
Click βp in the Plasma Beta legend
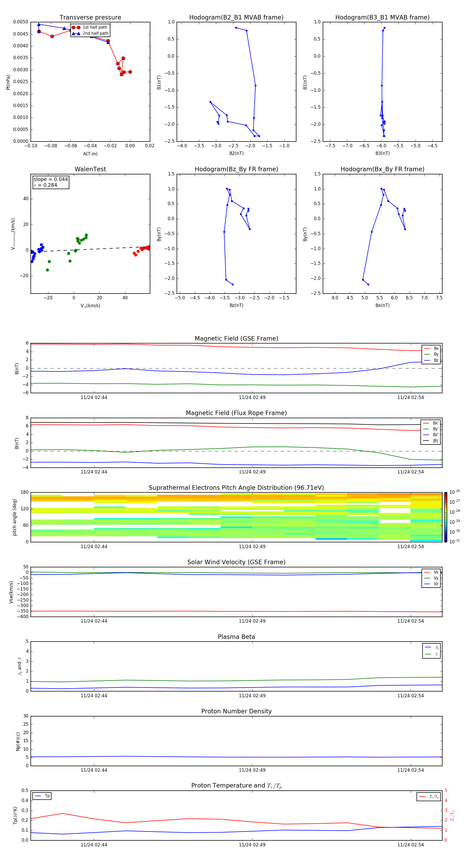(432, 647)
